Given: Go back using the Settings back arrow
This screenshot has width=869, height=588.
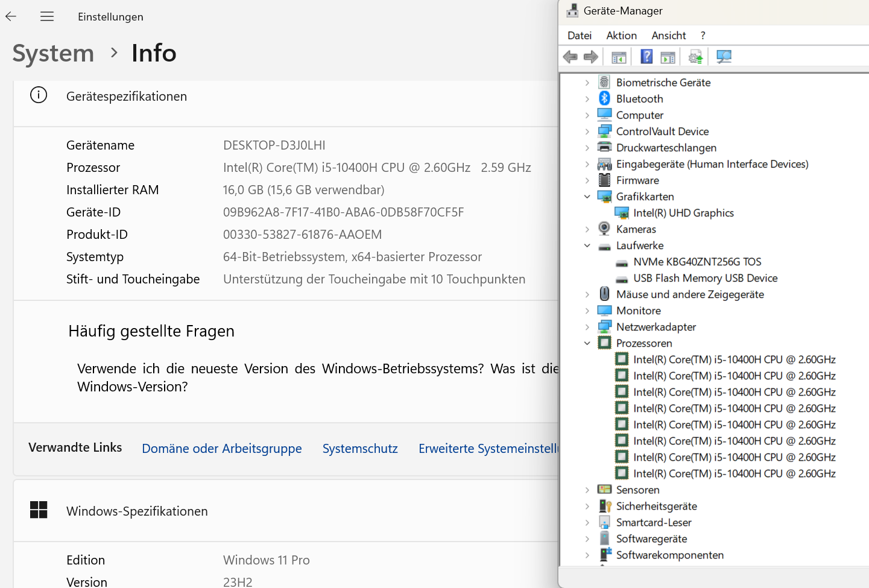Looking at the screenshot, I should click(x=11, y=16).
